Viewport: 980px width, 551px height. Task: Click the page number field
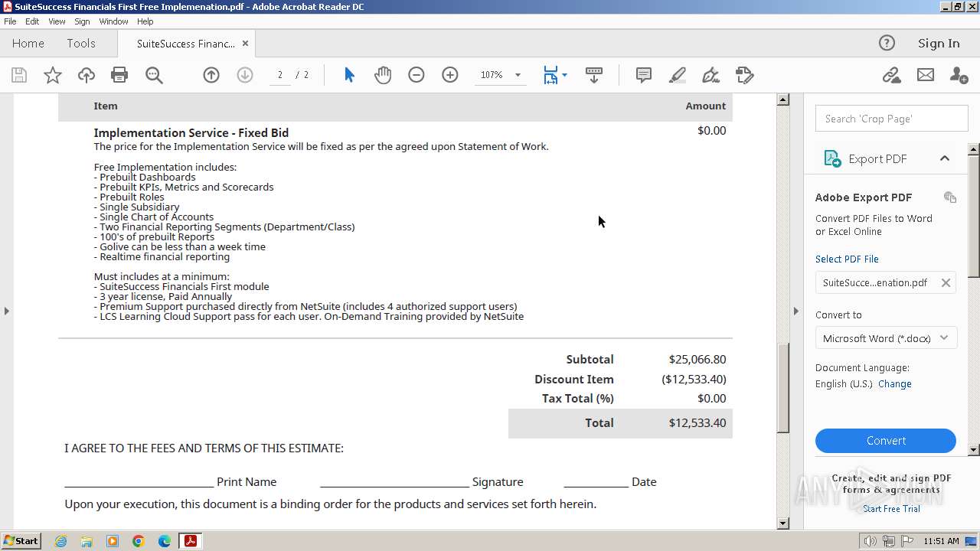[280, 75]
